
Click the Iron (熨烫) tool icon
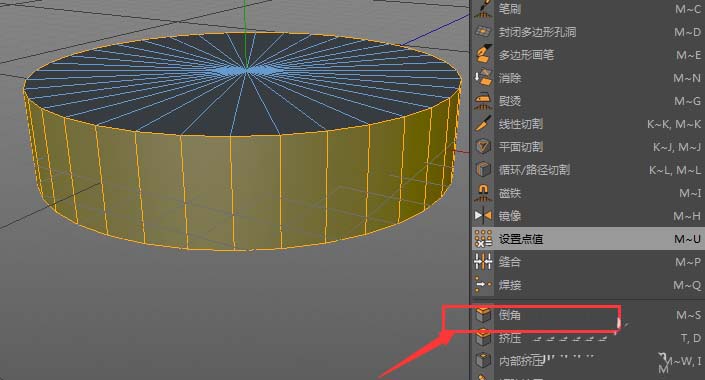pos(483,101)
